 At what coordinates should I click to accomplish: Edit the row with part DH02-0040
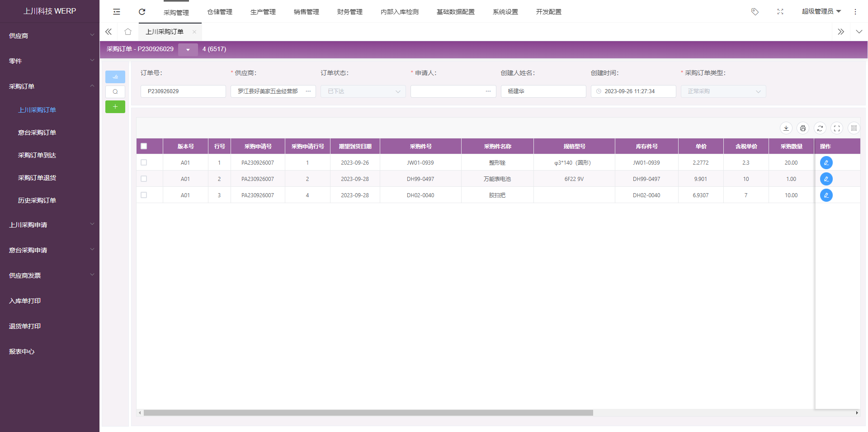[x=826, y=195]
